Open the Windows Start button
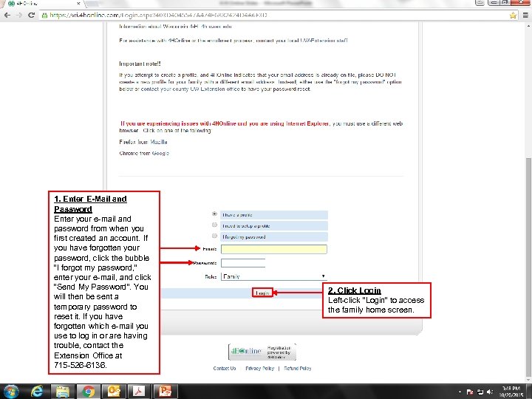Screen dimensions: 532x399 [11, 392]
